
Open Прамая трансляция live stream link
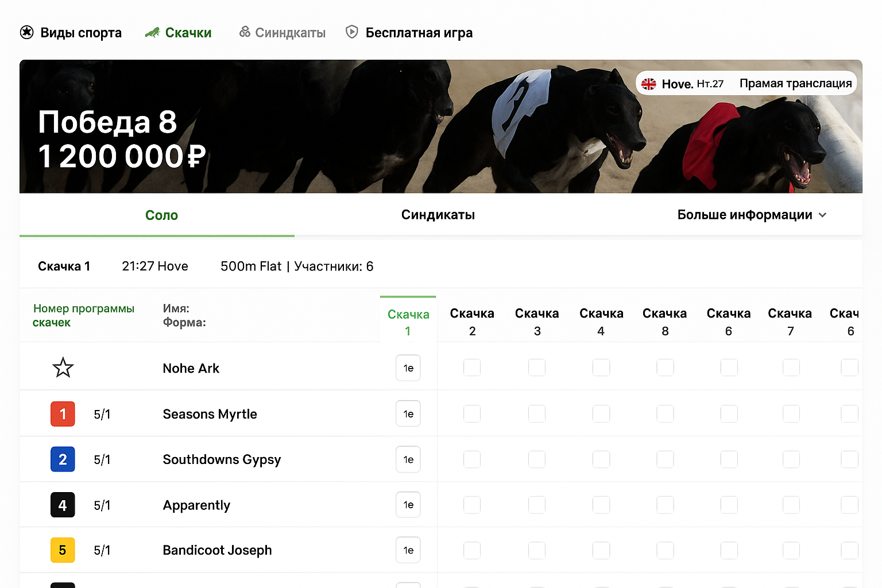point(795,84)
